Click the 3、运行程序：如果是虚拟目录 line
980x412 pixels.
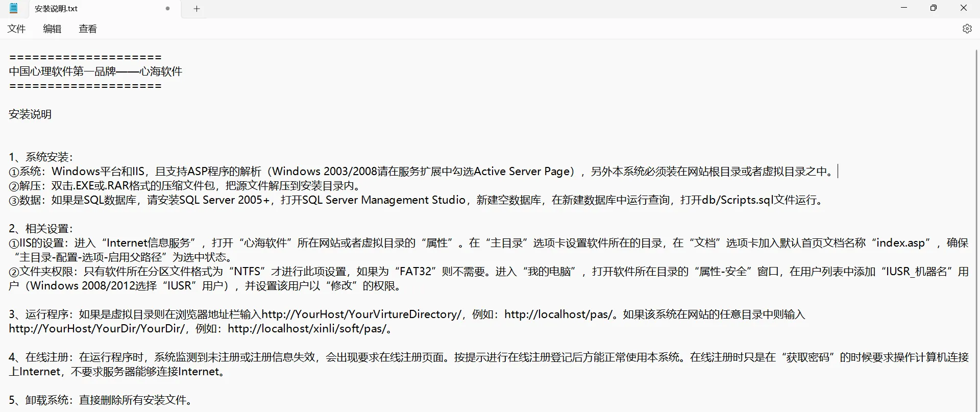tap(407, 314)
